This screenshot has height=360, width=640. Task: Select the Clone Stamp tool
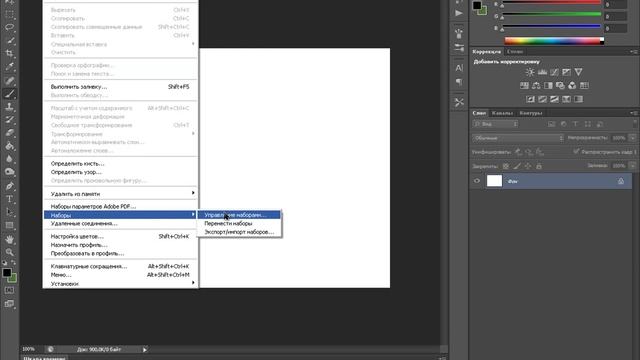click(x=9, y=107)
